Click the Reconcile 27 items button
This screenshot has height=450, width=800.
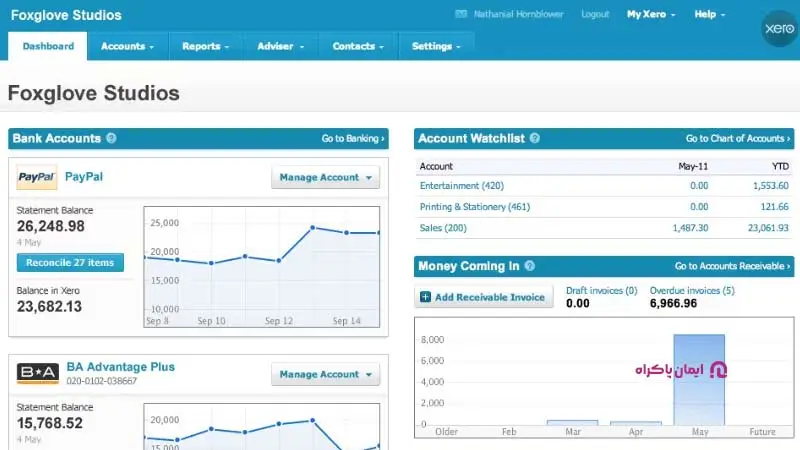pyautogui.click(x=70, y=262)
